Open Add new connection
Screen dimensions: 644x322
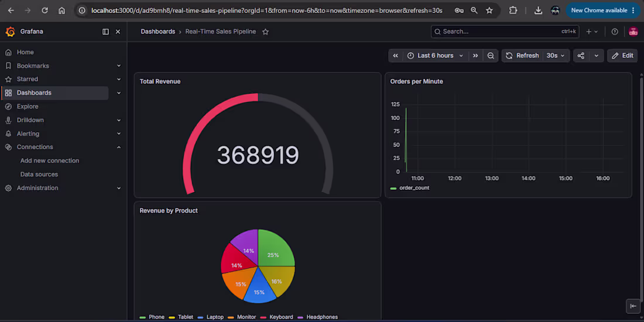click(x=50, y=160)
